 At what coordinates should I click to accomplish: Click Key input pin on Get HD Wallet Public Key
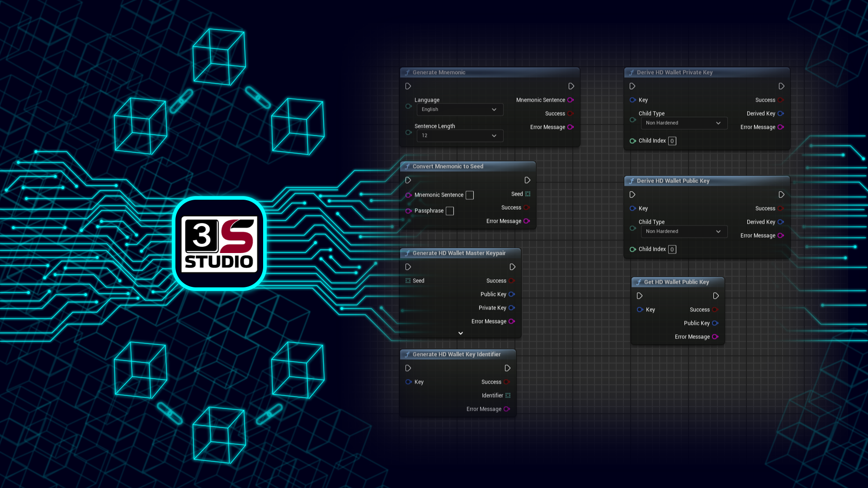[640, 310]
